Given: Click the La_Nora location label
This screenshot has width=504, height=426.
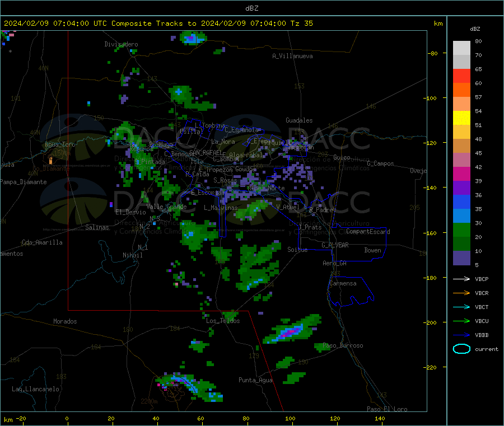Looking at the screenshot, I should (223, 142).
